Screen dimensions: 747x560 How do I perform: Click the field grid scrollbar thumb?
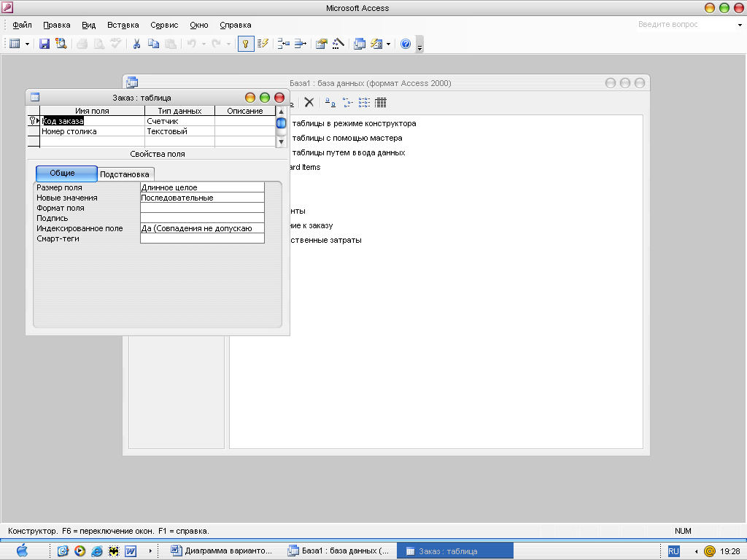[281, 122]
